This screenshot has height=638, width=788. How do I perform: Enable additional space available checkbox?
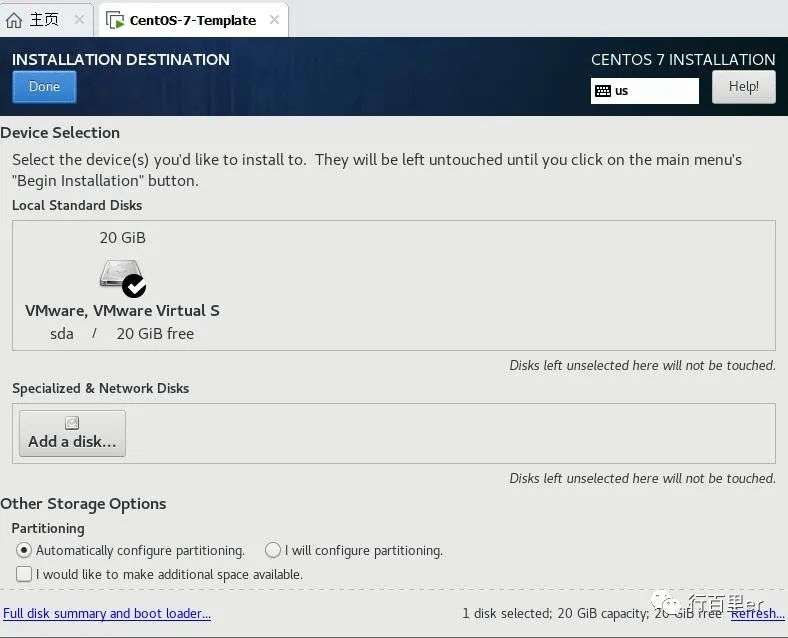(24, 574)
